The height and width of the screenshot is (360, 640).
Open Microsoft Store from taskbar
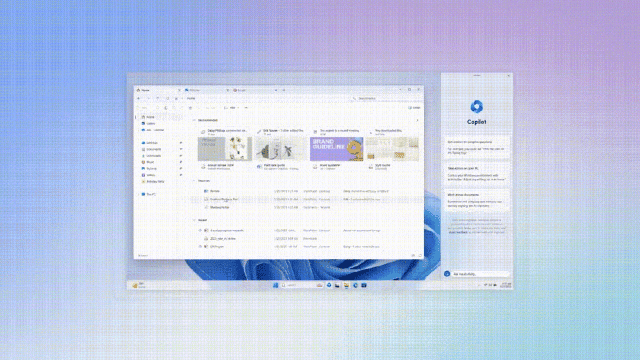click(x=364, y=285)
